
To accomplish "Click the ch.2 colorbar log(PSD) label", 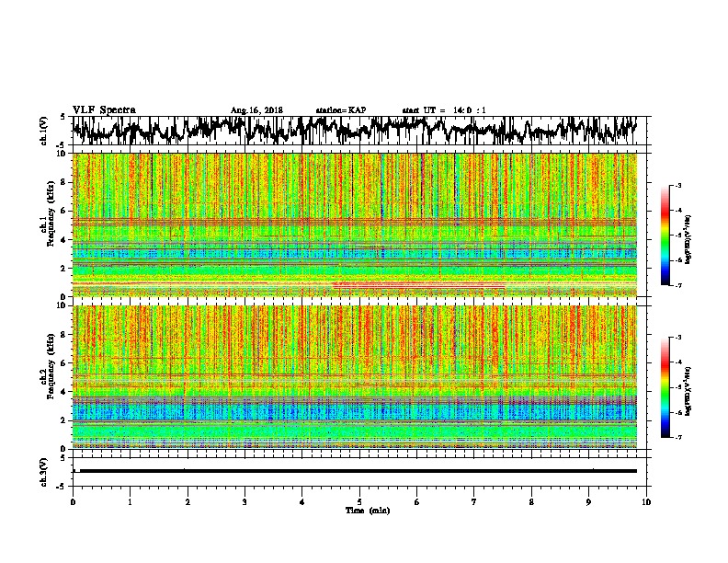I will pyautogui.click(x=688, y=391).
